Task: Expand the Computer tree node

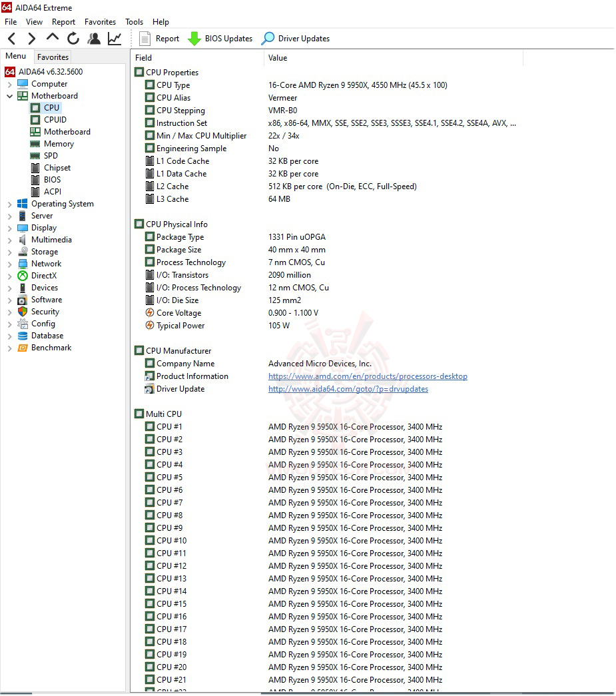Action: 10,84
